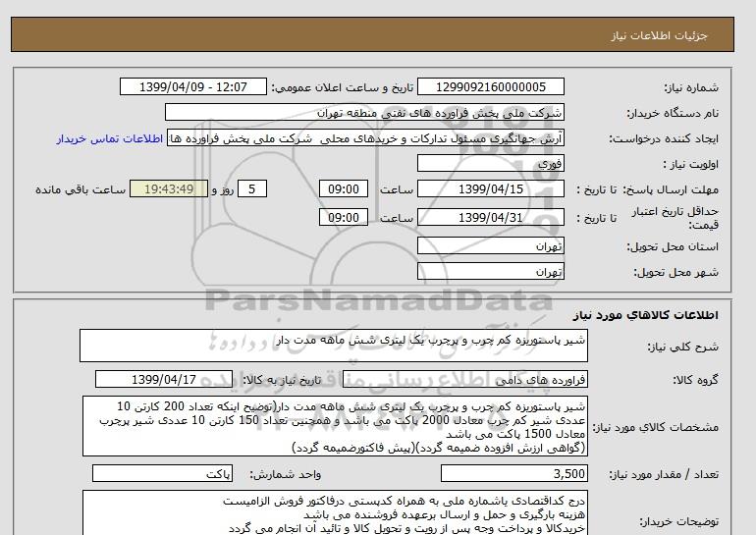756x535 pixels.
Task: Click the اولویت نیاز label
Action: 691,164
